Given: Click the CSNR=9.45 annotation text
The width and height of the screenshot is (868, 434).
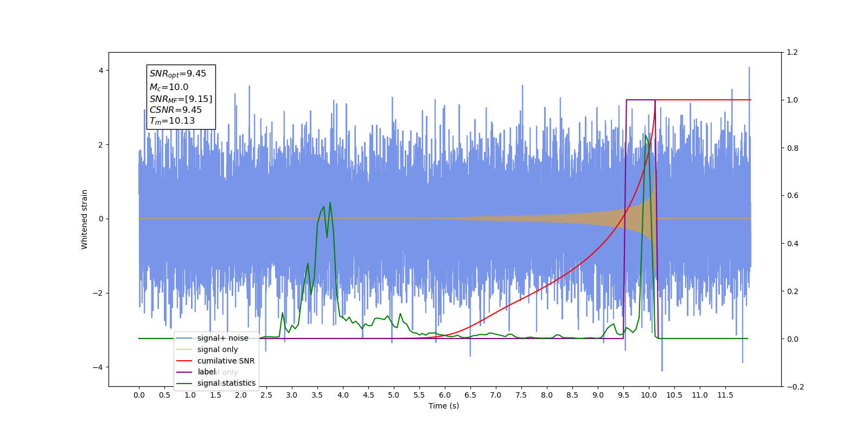Looking at the screenshot, I should tap(176, 110).
